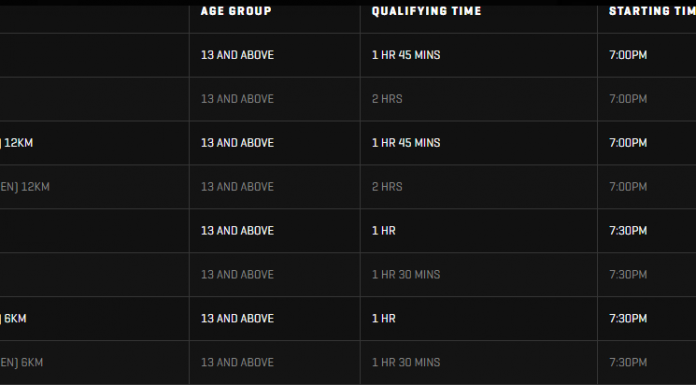Select the bright '] 6KM' category cell
Image resolution: width=696 pixels, height=385 pixels.
[x=13, y=319]
